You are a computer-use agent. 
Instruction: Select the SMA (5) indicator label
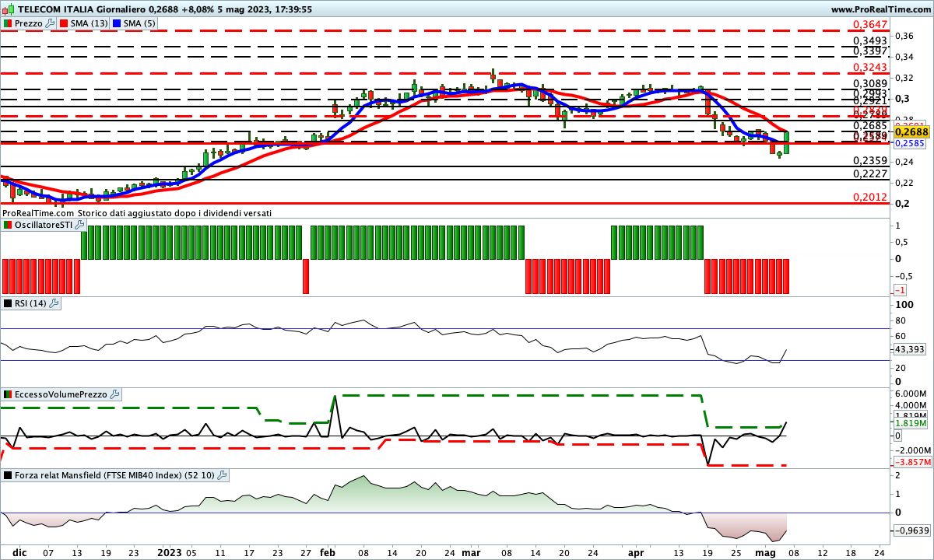pyautogui.click(x=141, y=24)
